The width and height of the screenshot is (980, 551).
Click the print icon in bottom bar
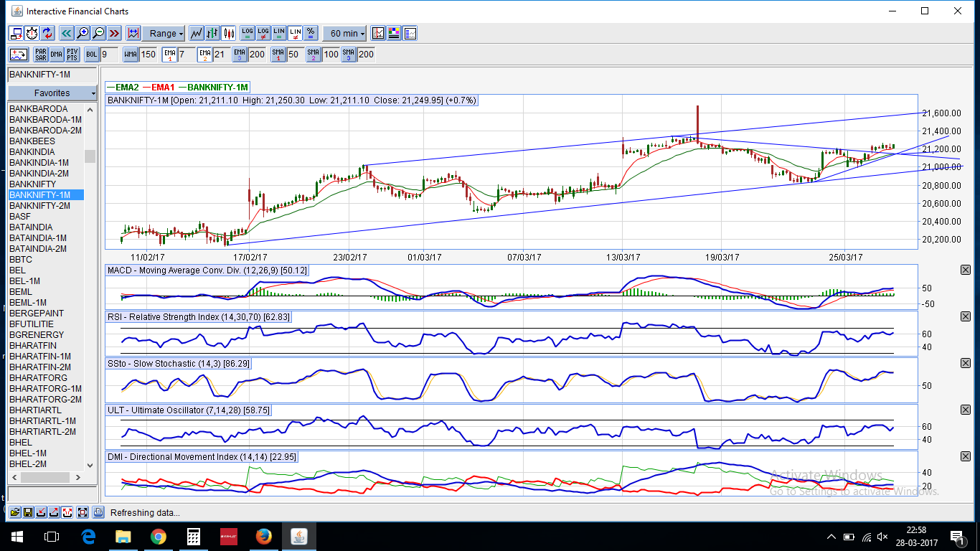[98, 512]
